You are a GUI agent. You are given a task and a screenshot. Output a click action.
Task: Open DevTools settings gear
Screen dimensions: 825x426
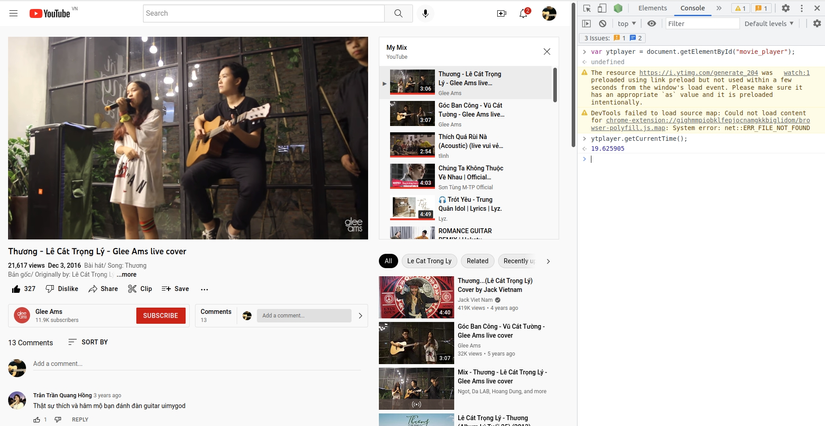785,8
